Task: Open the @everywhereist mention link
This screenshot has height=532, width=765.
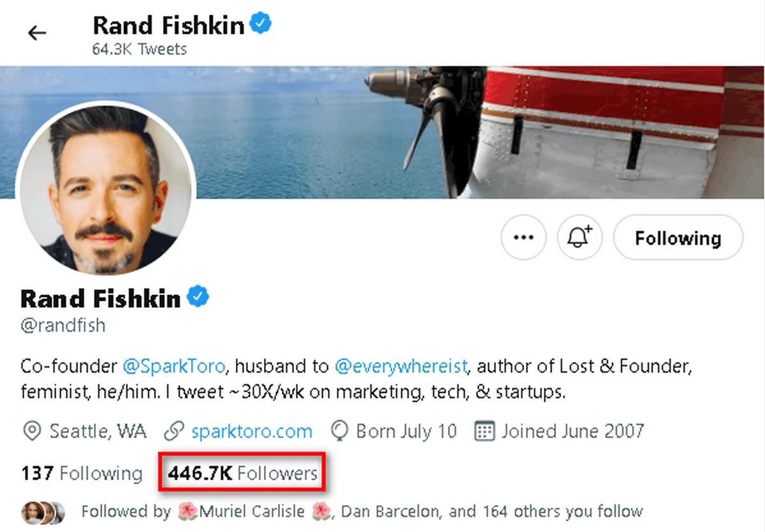Action: (x=402, y=366)
